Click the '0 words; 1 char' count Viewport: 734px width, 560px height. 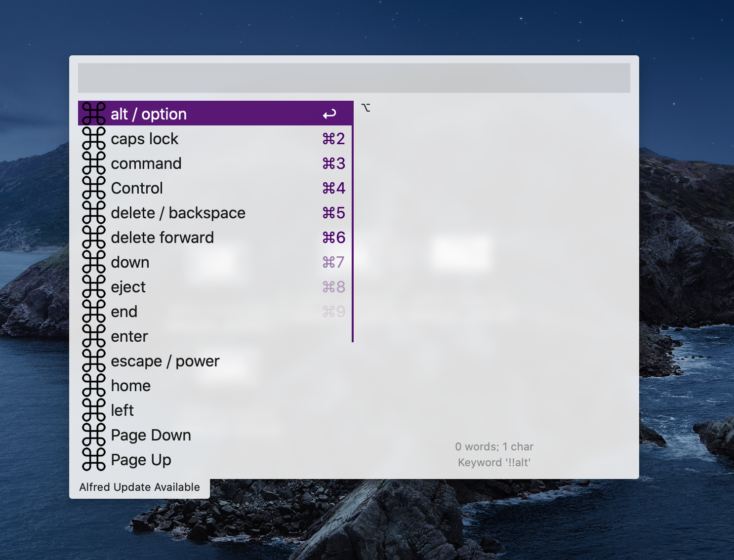(494, 447)
